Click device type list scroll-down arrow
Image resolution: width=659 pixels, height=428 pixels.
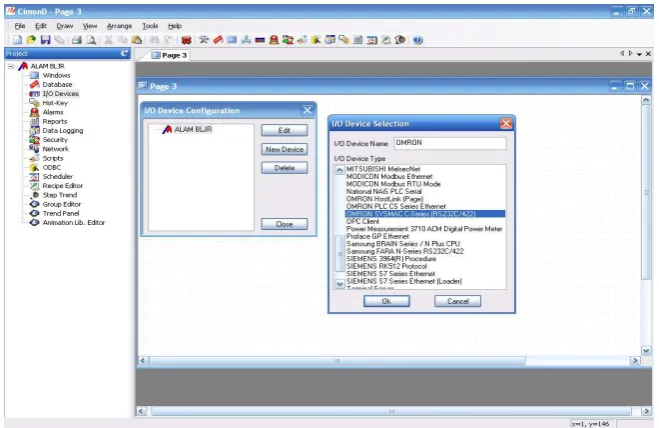(x=340, y=285)
